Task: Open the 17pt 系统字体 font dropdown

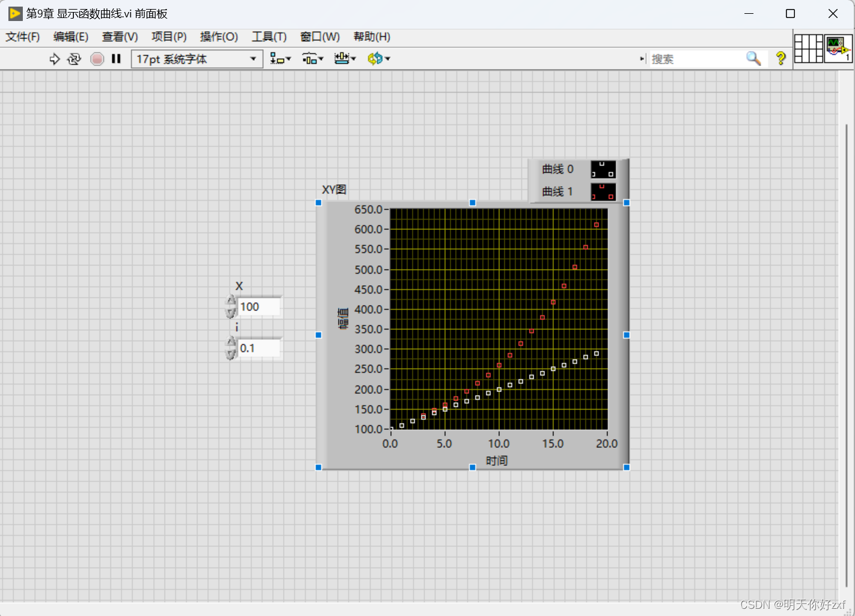Action: click(x=252, y=58)
